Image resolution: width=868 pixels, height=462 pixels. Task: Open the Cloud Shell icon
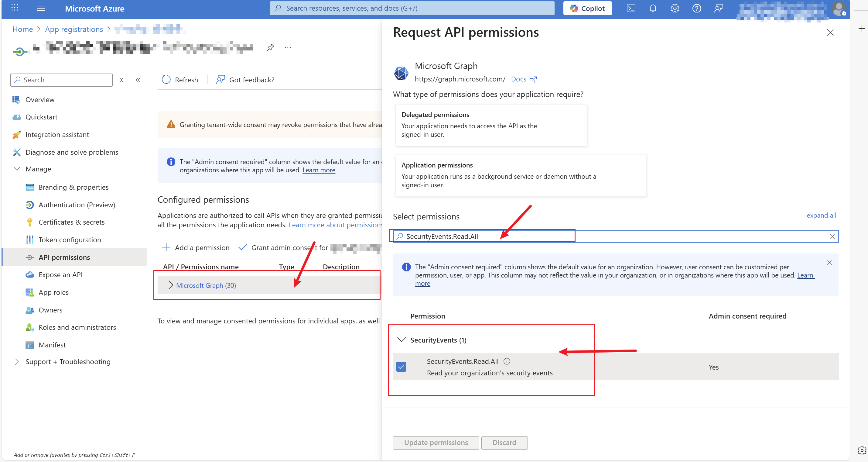coord(631,9)
